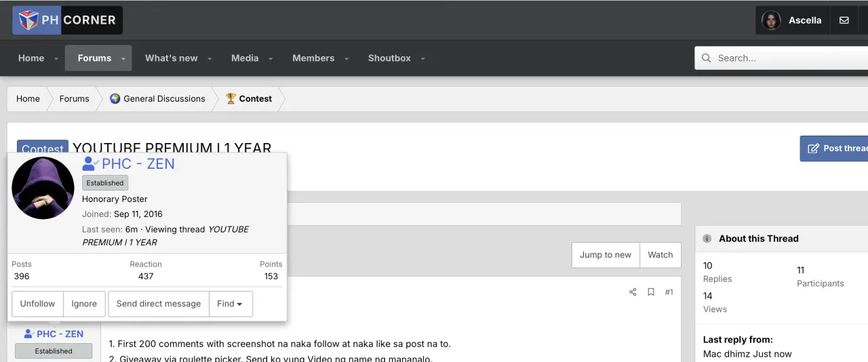The image size is (868, 362).
Task: Click the info icon beside About this Thread
Action: click(x=707, y=239)
